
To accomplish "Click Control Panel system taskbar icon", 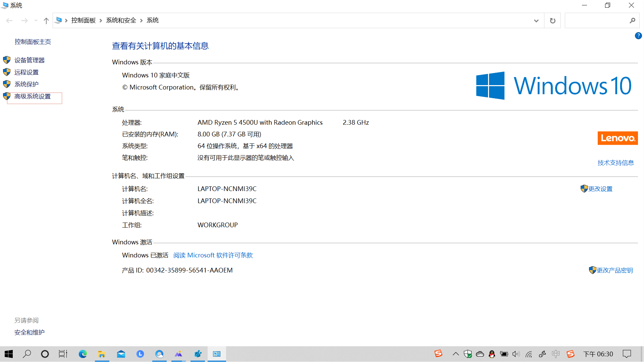I will (x=217, y=354).
